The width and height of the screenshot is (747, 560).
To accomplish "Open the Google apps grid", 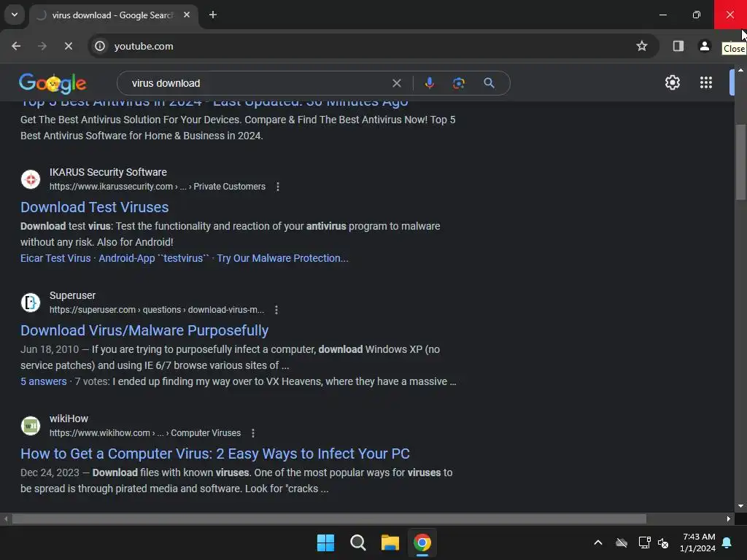I will pos(706,83).
